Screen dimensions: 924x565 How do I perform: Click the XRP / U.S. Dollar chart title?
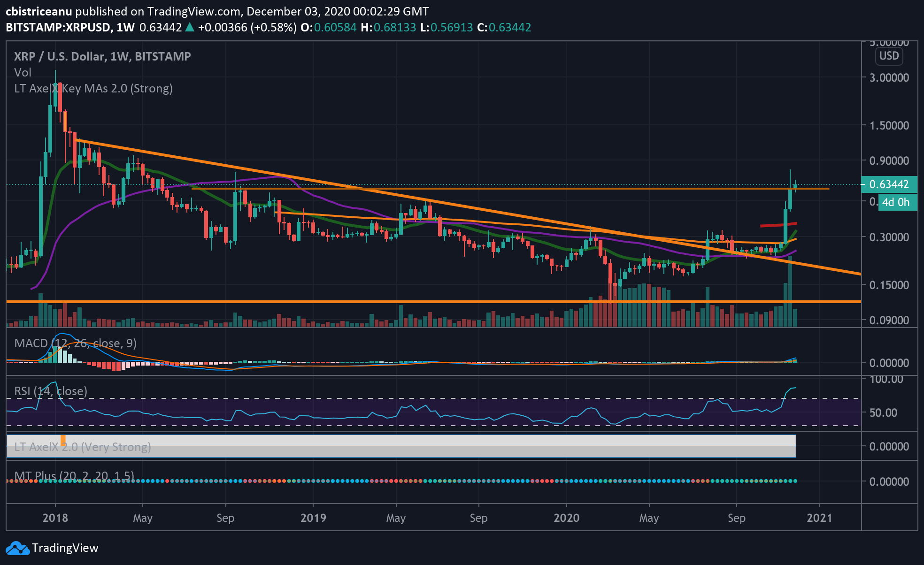click(102, 56)
